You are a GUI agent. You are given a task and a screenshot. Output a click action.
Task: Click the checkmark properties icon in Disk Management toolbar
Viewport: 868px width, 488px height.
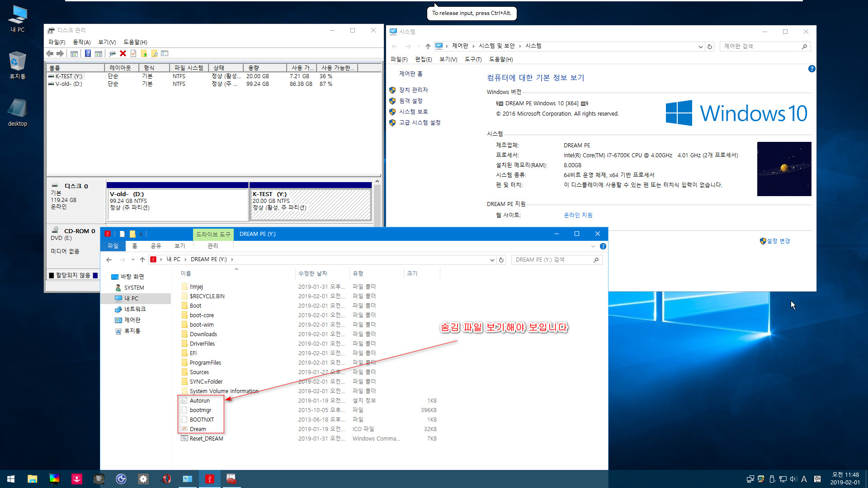[x=133, y=54]
